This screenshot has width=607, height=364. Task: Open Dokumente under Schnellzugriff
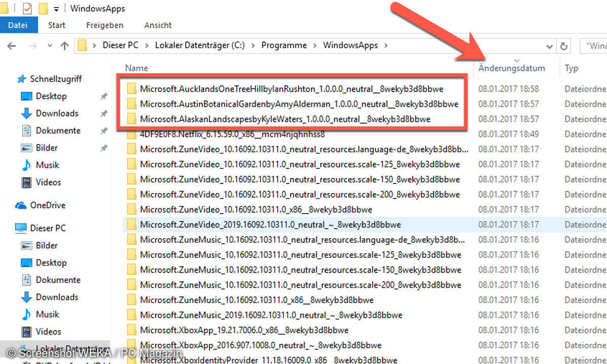(58, 130)
